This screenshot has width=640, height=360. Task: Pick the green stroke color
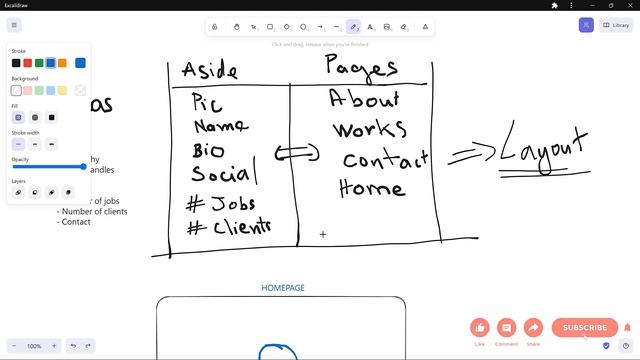coord(39,63)
